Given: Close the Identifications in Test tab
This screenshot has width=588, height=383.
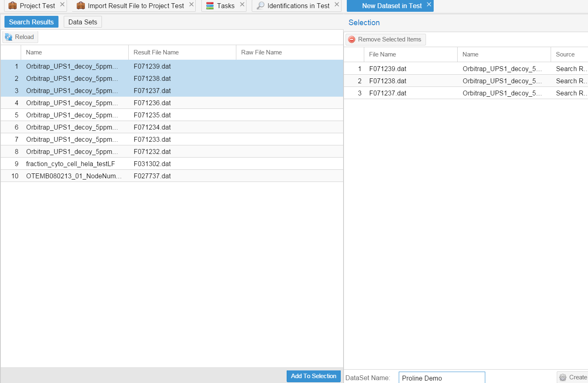Looking at the screenshot, I should pyautogui.click(x=337, y=4).
